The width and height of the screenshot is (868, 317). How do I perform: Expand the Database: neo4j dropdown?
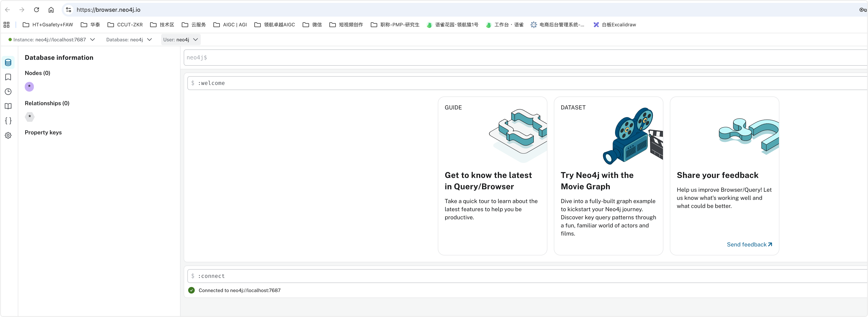tap(129, 40)
